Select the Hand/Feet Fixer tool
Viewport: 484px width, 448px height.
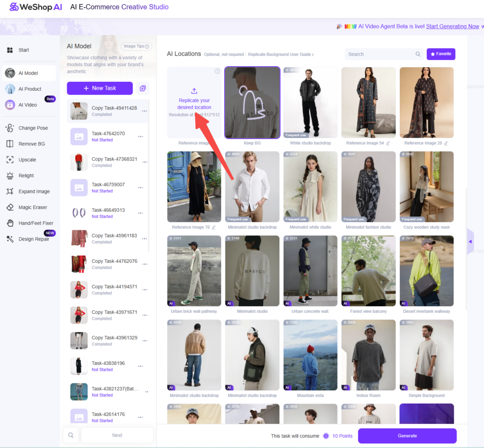click(x=35, y=223)
